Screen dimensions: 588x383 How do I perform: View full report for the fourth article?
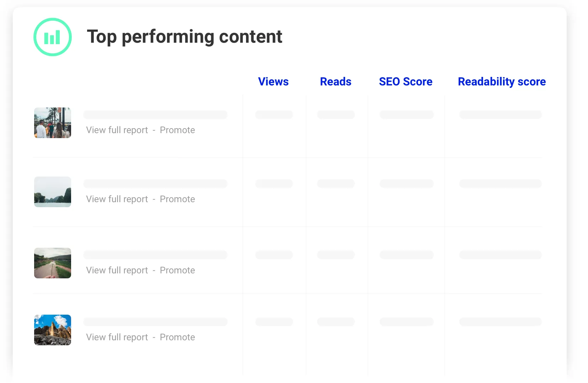[x=117, y=337]
